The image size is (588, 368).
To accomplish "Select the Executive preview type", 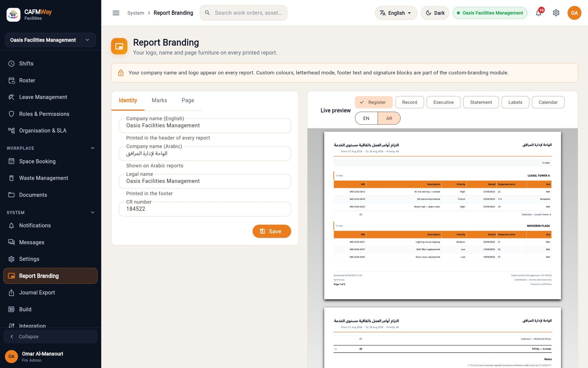I will [x=443, y=102].
